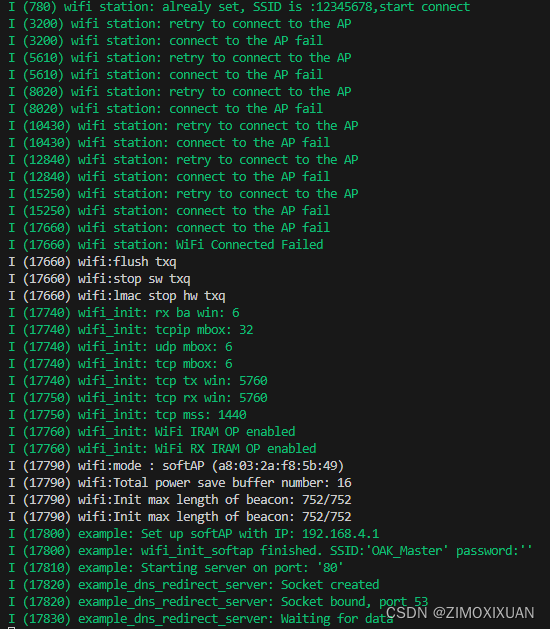The image size is (550, 629).
Task: Click the IP address 192.168.4.1
Action: coord(340,534)
